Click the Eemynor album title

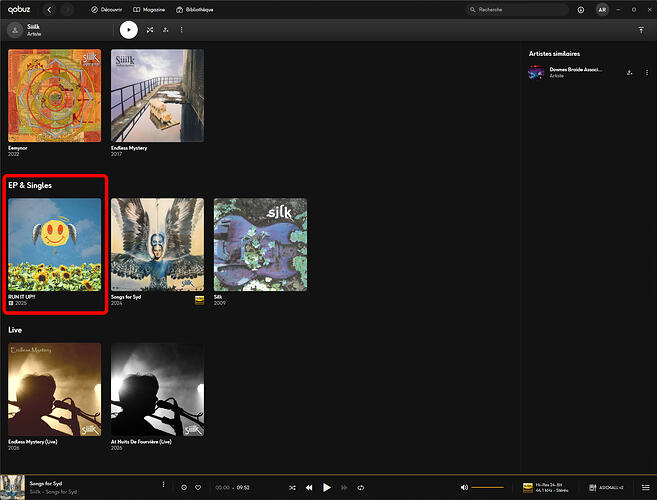[x=18, y=148]
